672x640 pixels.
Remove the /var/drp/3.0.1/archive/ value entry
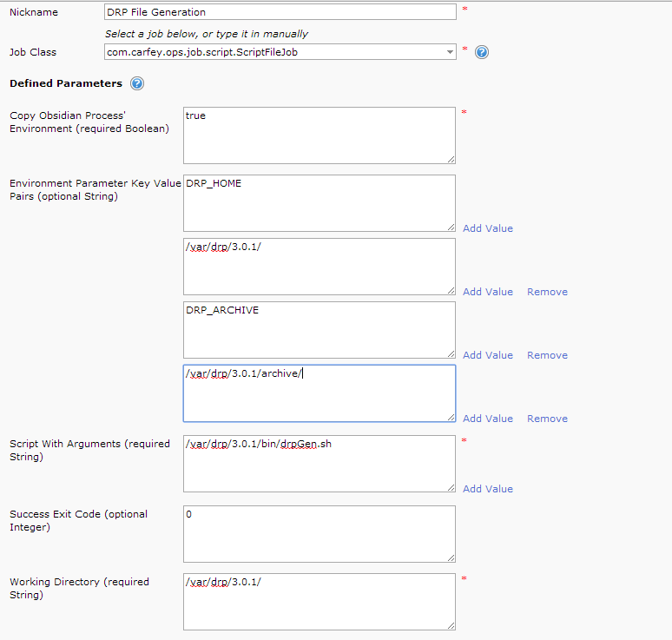(547, 419)
